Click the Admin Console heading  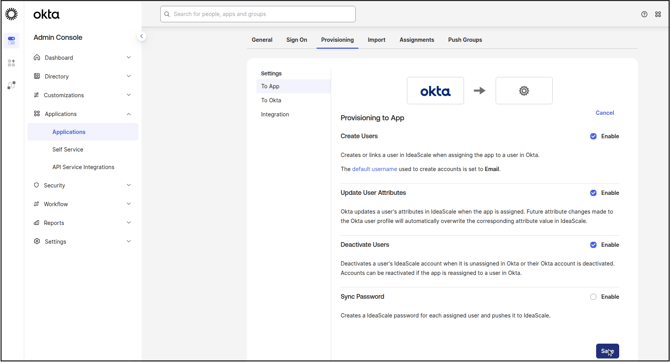[x=58, y=38]
